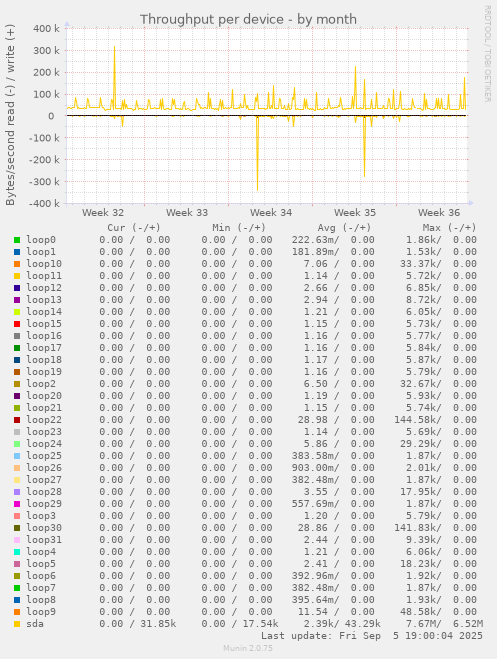Click the 'Avg (-/+)' column header
This screenshot has height=659, width=497.
point(344,228)
